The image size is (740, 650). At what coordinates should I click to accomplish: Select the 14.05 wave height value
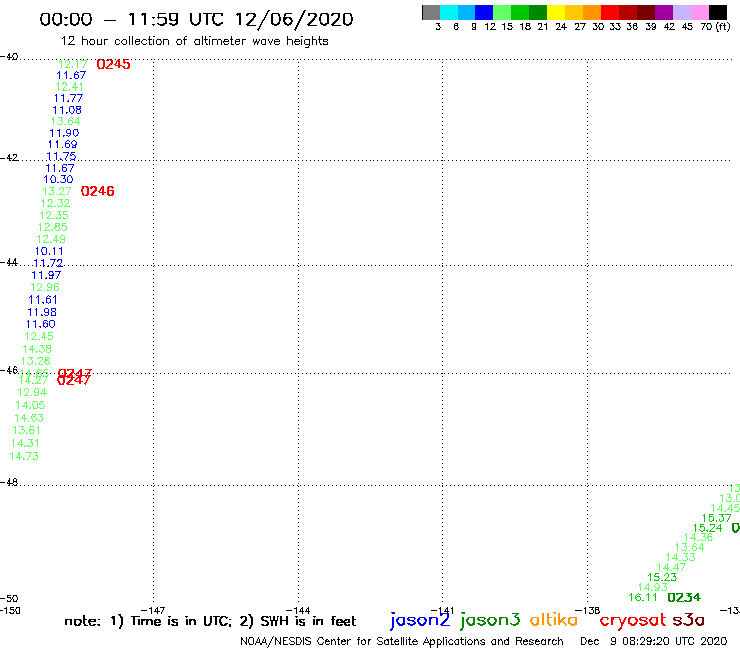tap(30, 405)
